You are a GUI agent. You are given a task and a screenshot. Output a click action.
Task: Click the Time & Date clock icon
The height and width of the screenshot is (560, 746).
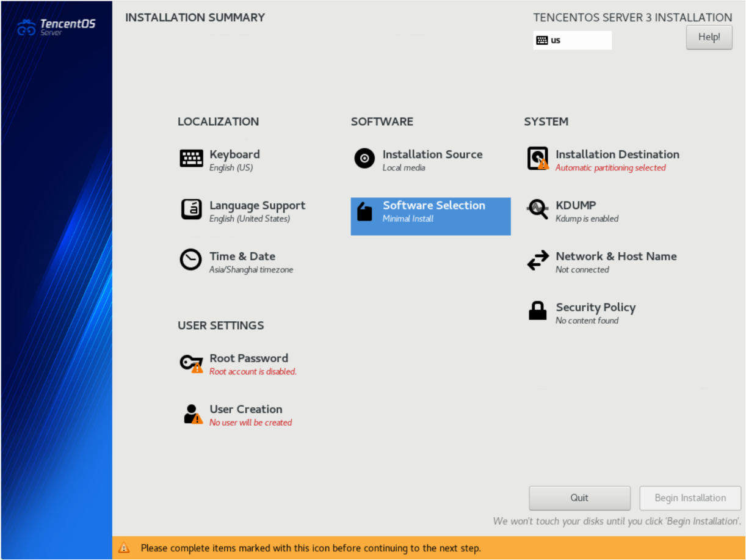pos(191,260)
